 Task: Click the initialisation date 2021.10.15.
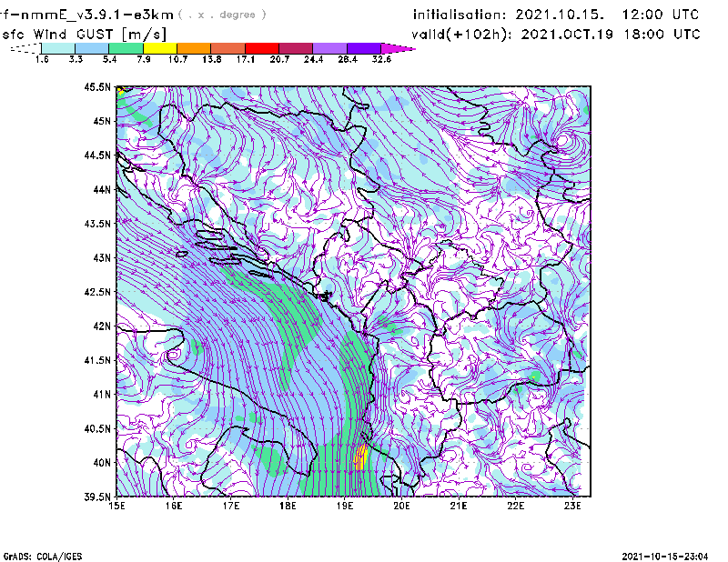click(x=561, y=15)
